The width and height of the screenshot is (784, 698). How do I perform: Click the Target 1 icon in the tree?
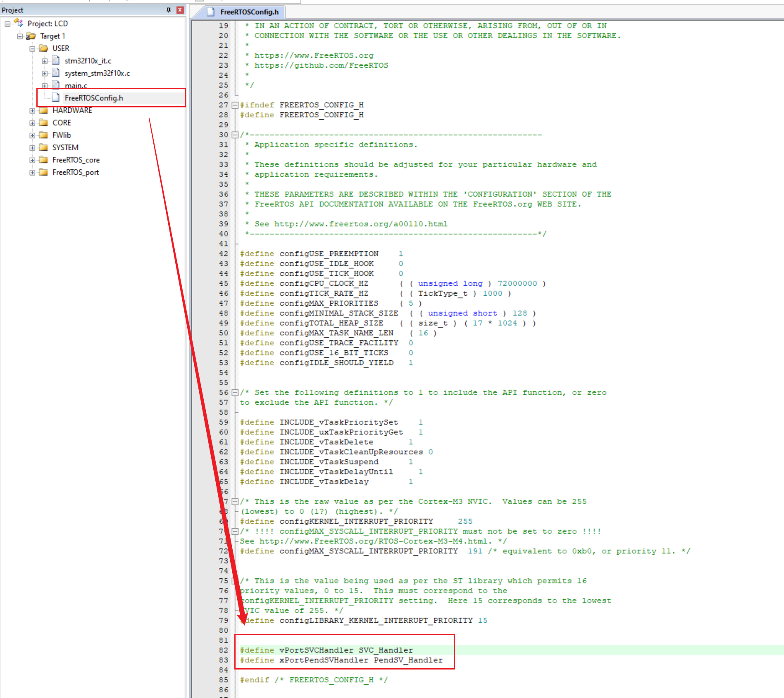pos(31,36)
